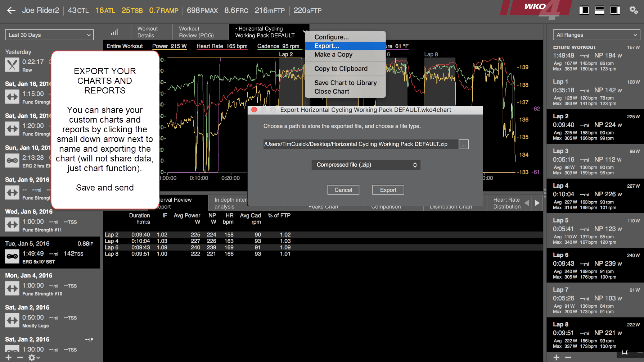644x362 pixels.
Task: Select the Lap 7 range
Action: point(595,301)
